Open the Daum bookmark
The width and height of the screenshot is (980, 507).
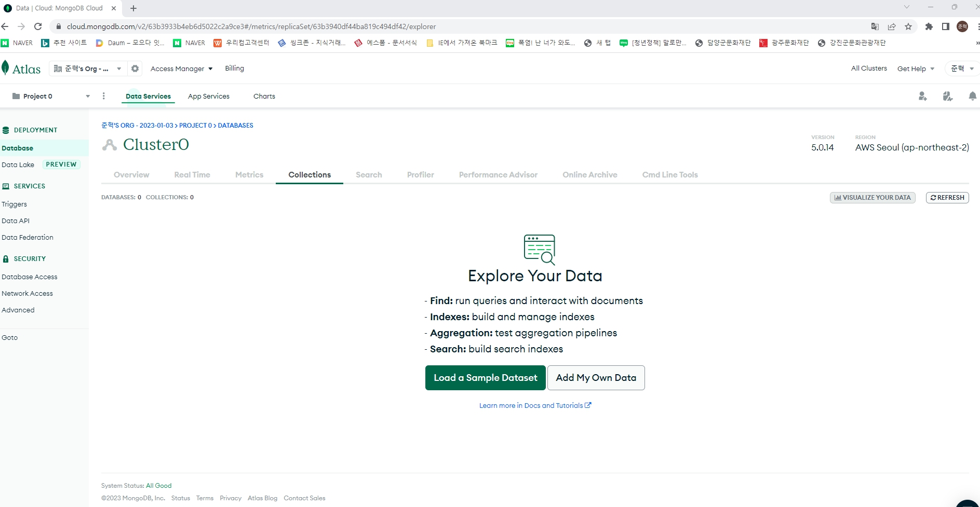(x=130, y=43)
